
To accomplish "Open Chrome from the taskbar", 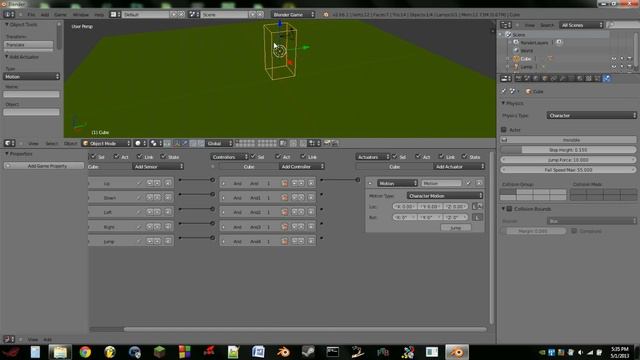I will tap(85, 352).
